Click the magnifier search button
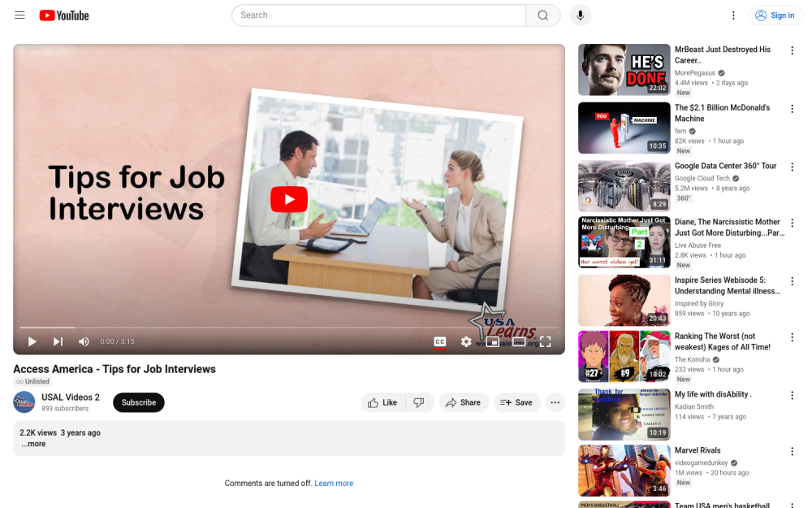Screen dimensions: 812x508 coord(542,15)
